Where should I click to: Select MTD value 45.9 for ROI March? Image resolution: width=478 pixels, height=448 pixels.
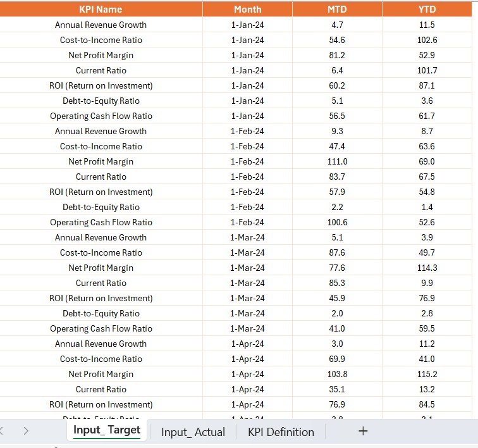click(337, 298)
